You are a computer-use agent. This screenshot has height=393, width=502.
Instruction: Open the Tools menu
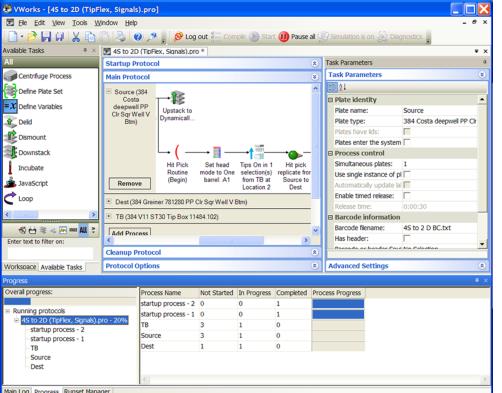pyautogui.click(x=80, y=23)
